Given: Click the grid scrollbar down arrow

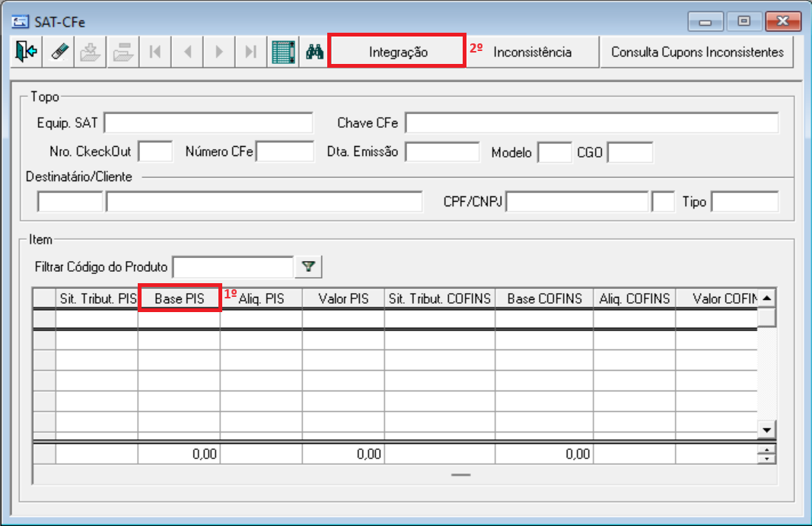Looking at the screenshot, I should [x=767, y=429].
